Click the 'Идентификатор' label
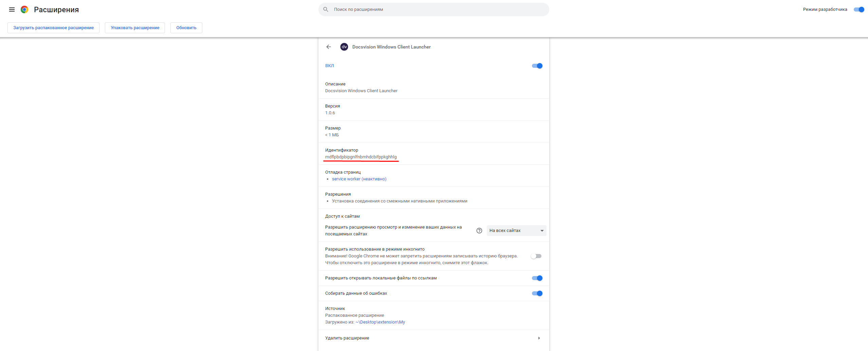868x351 pixels. [341, 150]
